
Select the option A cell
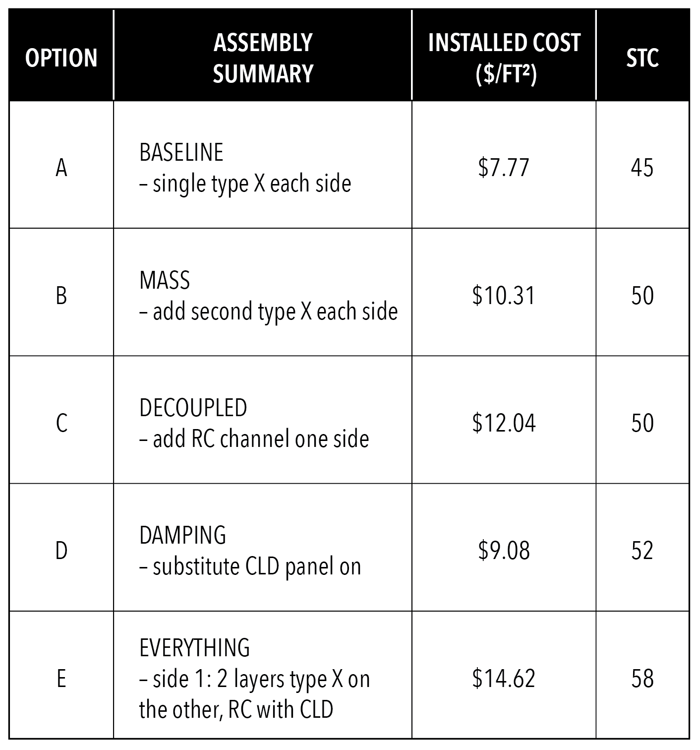[61, 168]
